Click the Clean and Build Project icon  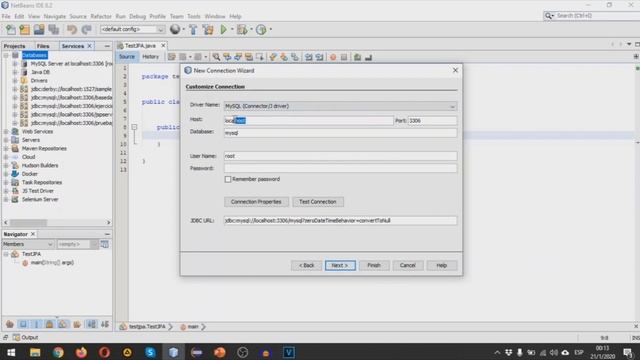pos(208,29)
